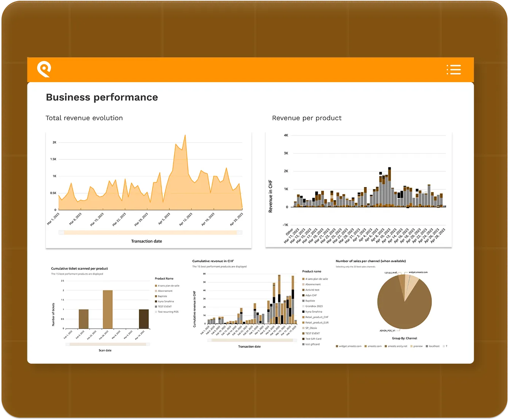
Task: Click the Cumulative ticket scanned per product title
Action: coord(80,269)
